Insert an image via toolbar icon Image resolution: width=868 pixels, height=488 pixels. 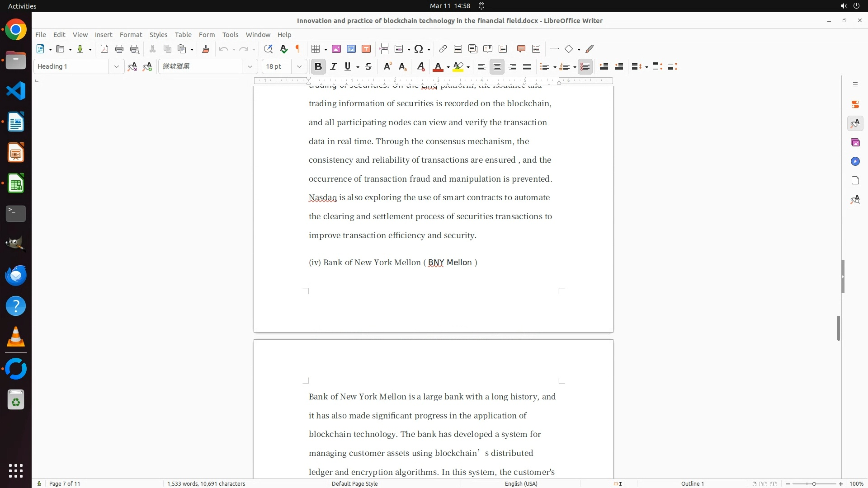(336, 49)
